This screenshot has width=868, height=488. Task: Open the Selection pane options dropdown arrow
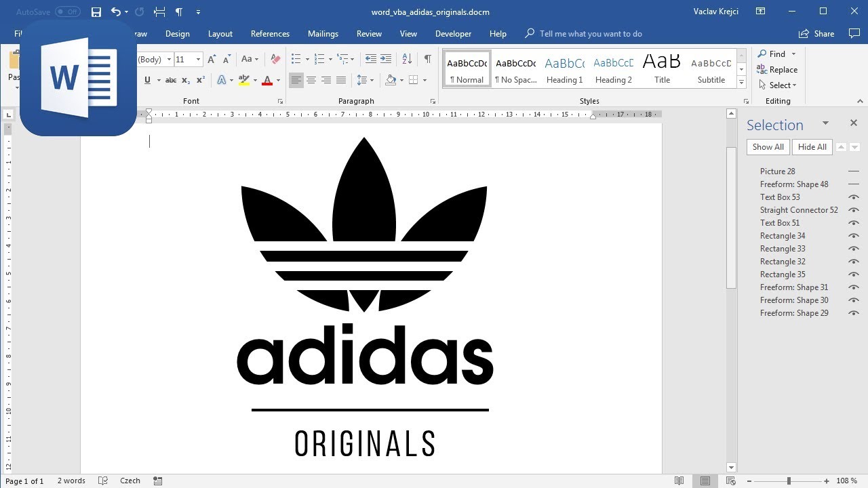[825, 123]
